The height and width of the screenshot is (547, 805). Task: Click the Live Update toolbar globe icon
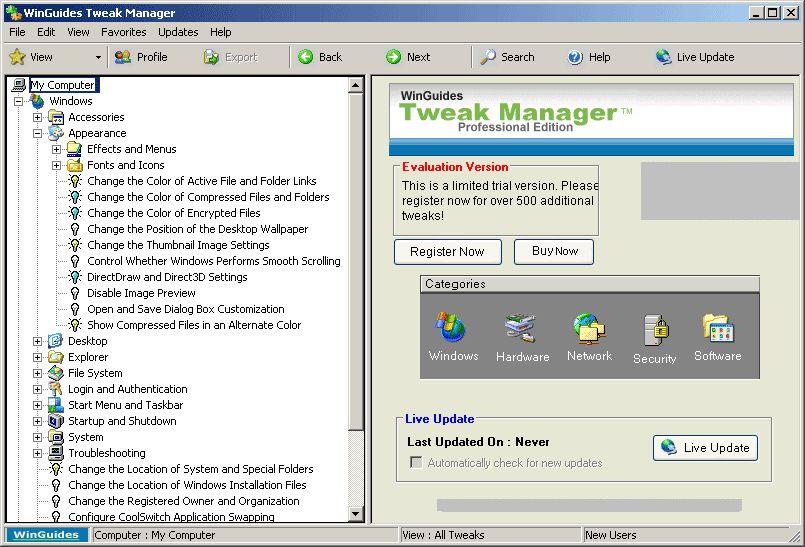point(663,57)
